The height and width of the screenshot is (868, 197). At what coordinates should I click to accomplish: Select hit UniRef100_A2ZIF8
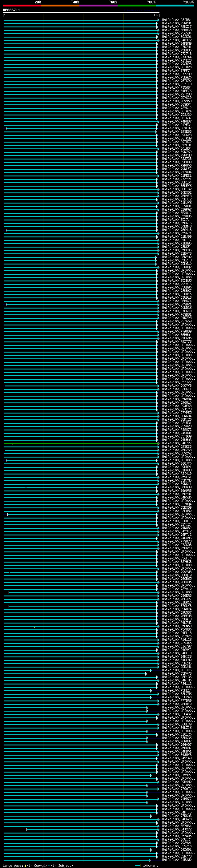(x=176, y=84)
